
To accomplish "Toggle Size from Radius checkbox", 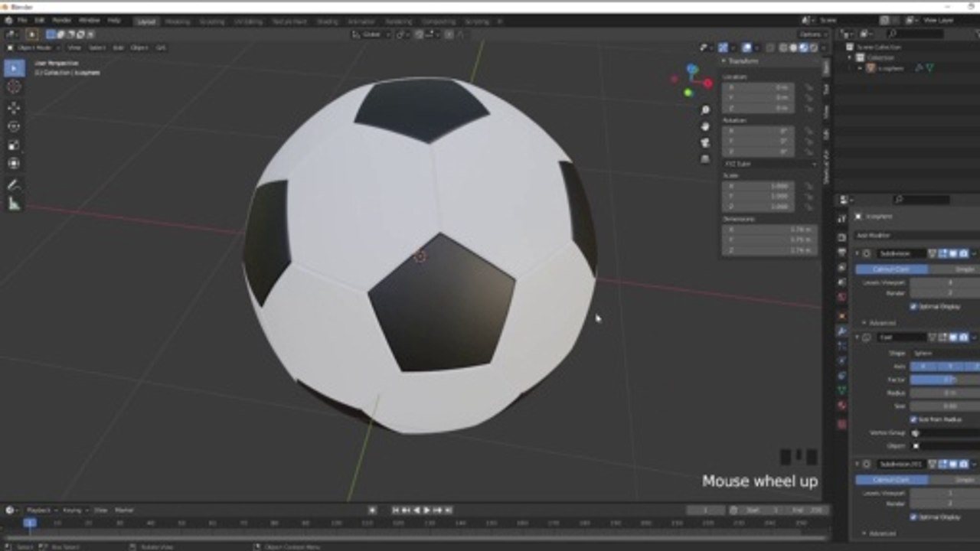I will click(913, 419).
